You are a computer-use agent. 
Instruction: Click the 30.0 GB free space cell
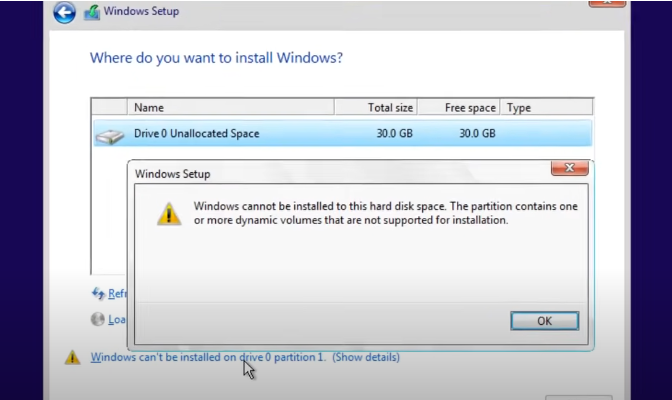click(477, 134)
